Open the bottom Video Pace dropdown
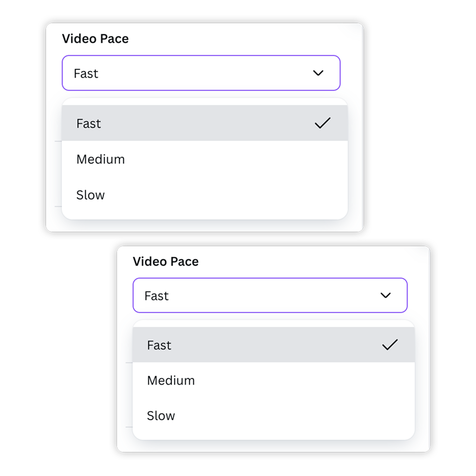 click(x=270, y=295)
